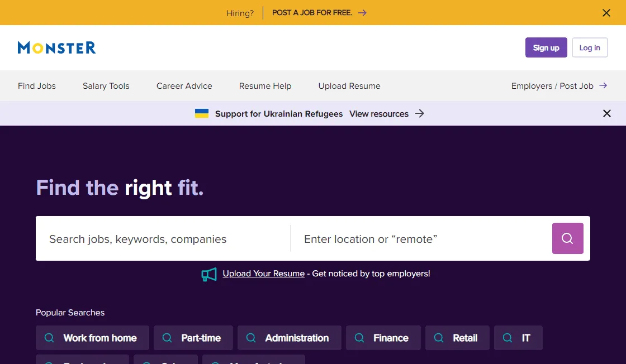Click the arrow next to Post a Job for Free
626x364 pixels.
[x=362, y=13]
